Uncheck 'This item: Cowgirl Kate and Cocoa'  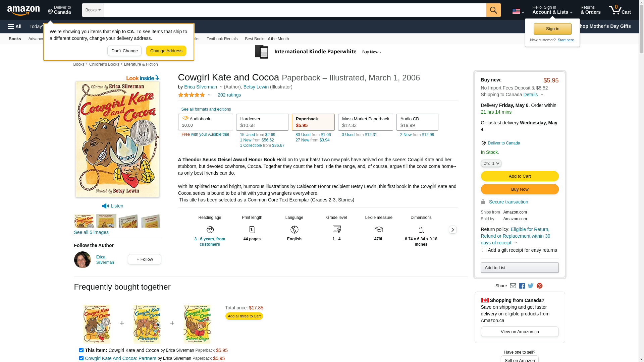point(81,350)
